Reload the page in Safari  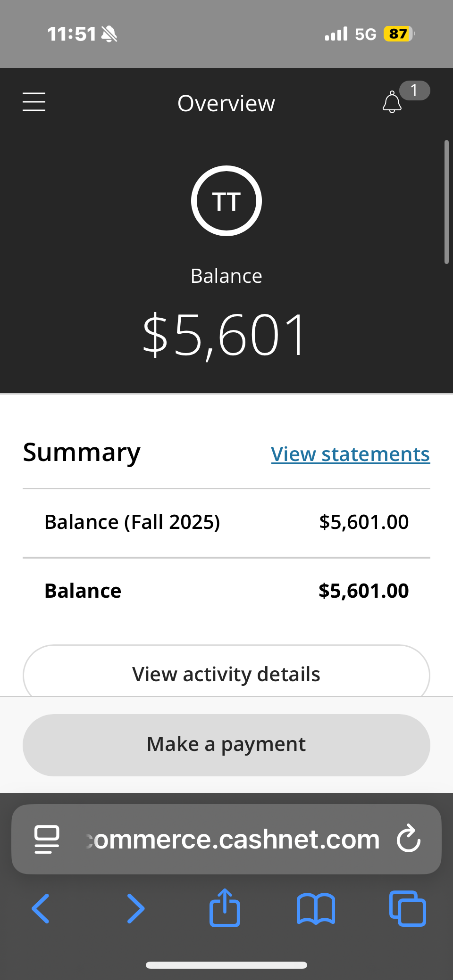click(409, 839)
